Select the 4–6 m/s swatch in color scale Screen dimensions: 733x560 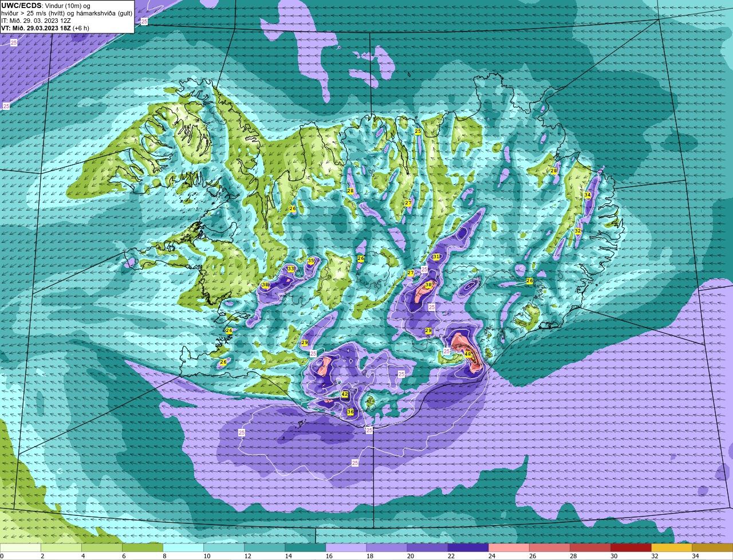[x=103, y=548]
